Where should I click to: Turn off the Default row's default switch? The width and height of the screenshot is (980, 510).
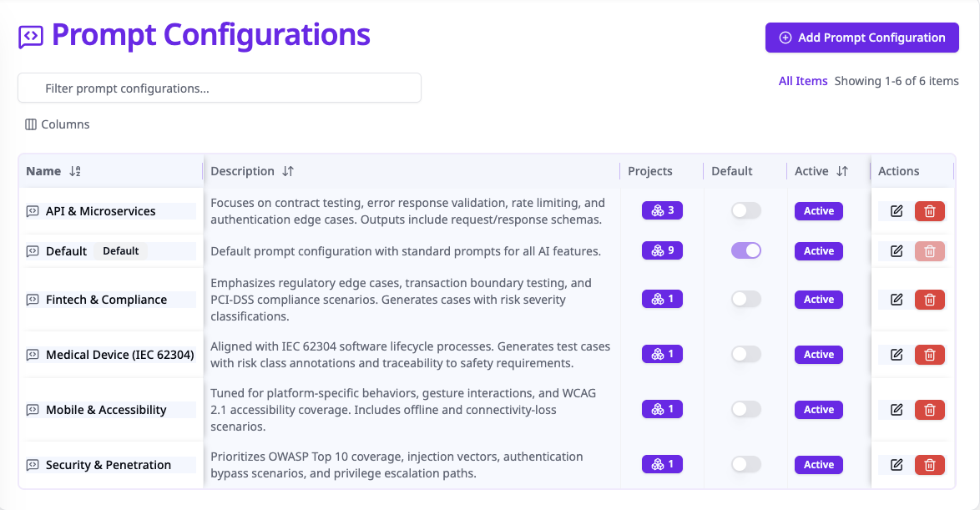click(746, 250)
